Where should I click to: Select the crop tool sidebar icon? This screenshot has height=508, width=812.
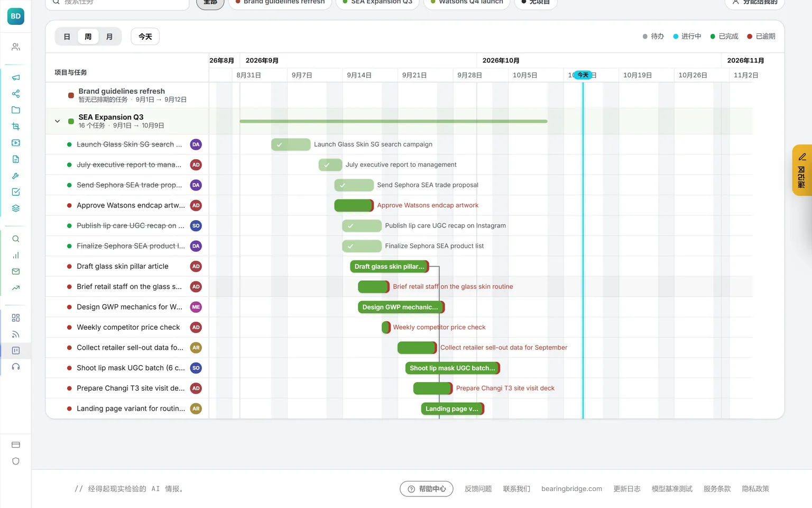16,126
